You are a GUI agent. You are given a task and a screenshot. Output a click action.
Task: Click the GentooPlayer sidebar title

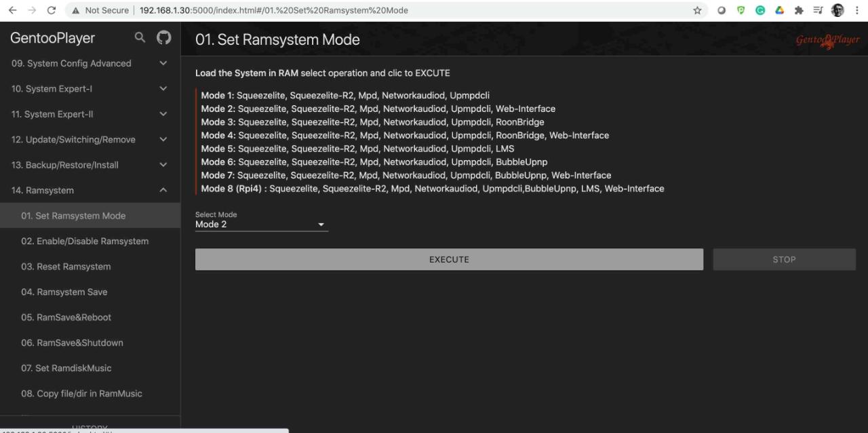pos(52,38)
